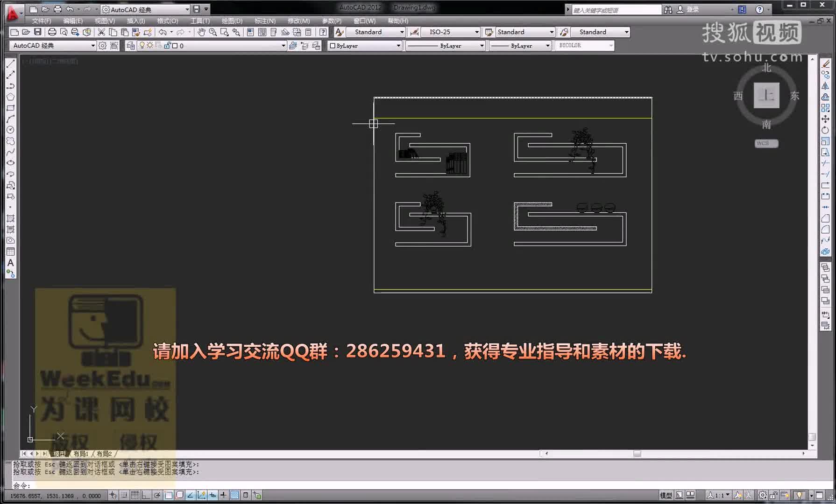836x504 pixels.
Task: Toggle Grid display in the status bar
Action: pos(136,495)
